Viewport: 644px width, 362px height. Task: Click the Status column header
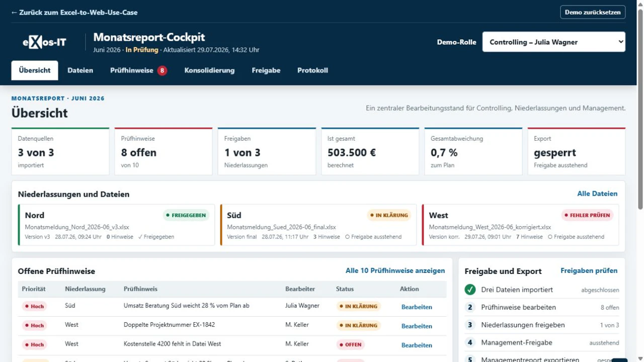pyautogui.click(x=345, y=289)
